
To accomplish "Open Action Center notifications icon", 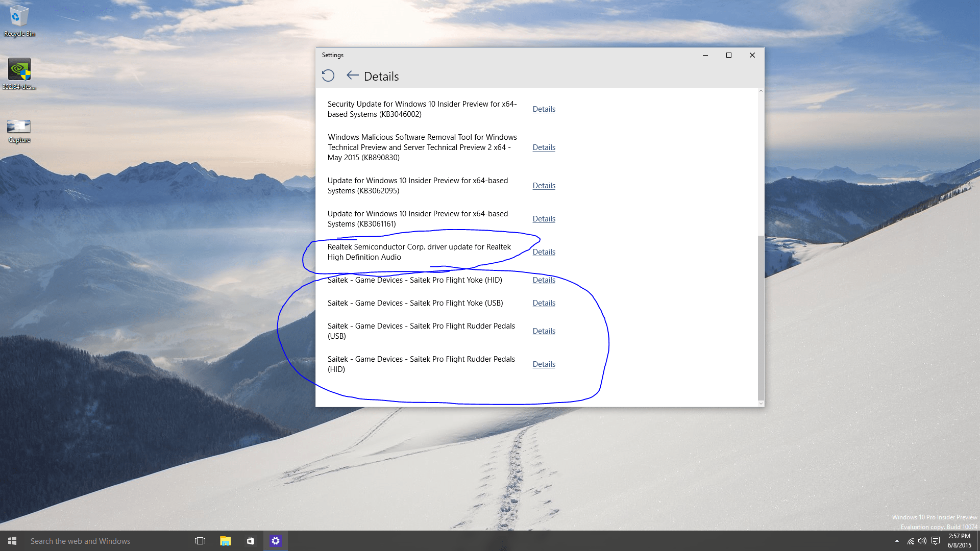I will tap(936, 541).
